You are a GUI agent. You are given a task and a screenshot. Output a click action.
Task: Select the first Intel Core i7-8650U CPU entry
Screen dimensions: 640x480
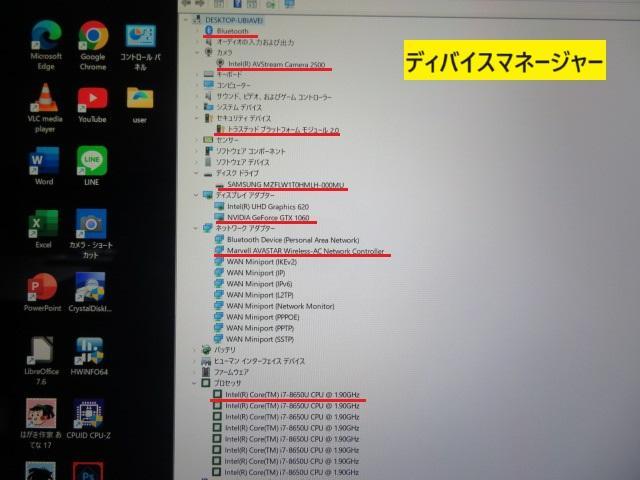[292, 395]
